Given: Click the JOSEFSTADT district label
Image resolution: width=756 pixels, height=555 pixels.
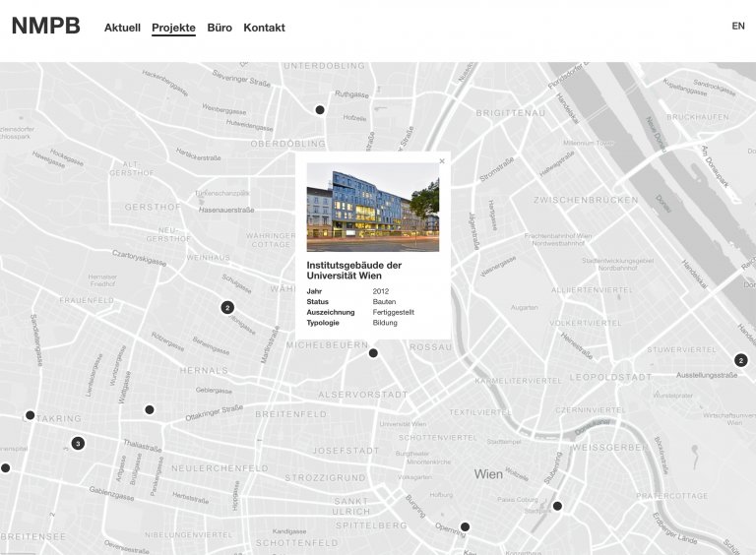Looking at the screenshot, I should click(346, 451).
